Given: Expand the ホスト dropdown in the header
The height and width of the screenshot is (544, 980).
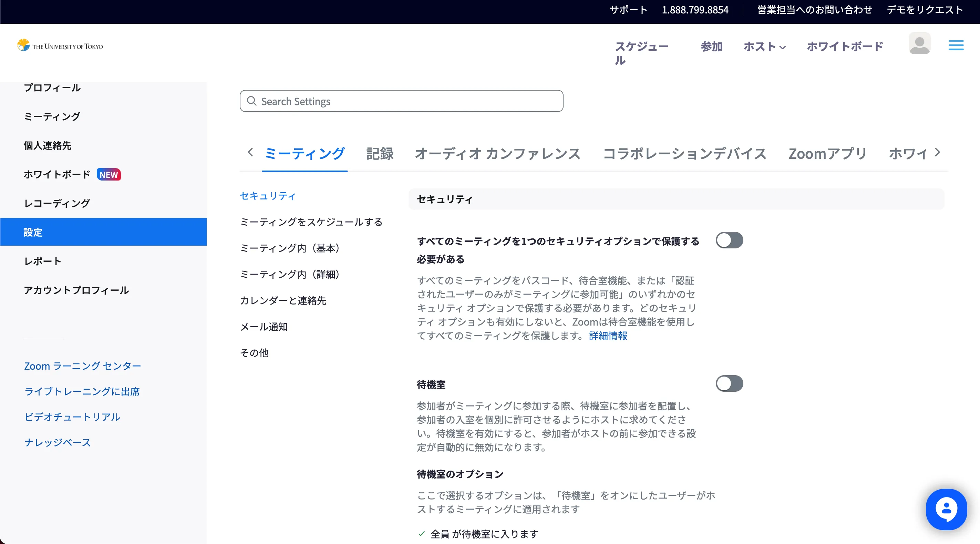Looking at the screenshot, I should pyautogui.click(x=764, y=47).
